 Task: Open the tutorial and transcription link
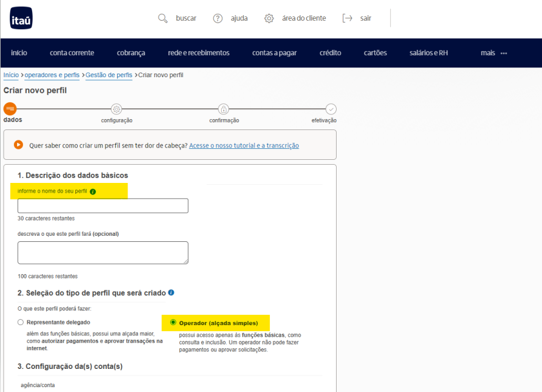pyautogui.click(x=244, y=146)
